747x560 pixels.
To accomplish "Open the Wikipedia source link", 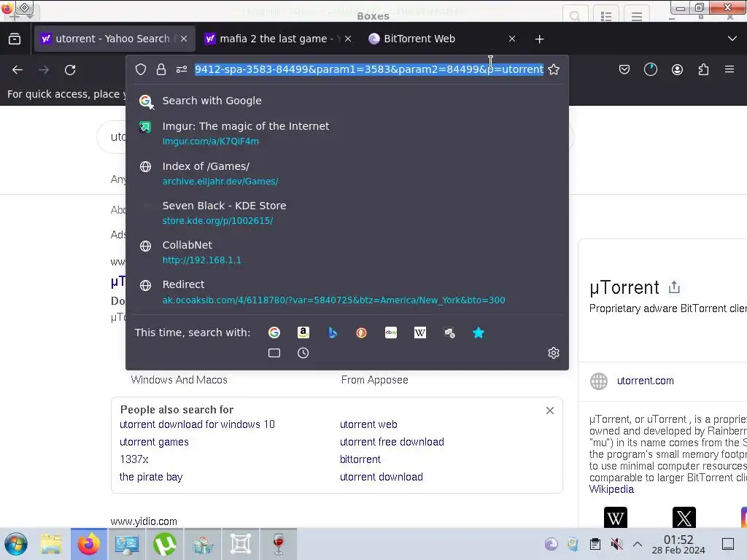I will [x=611, y=489].
